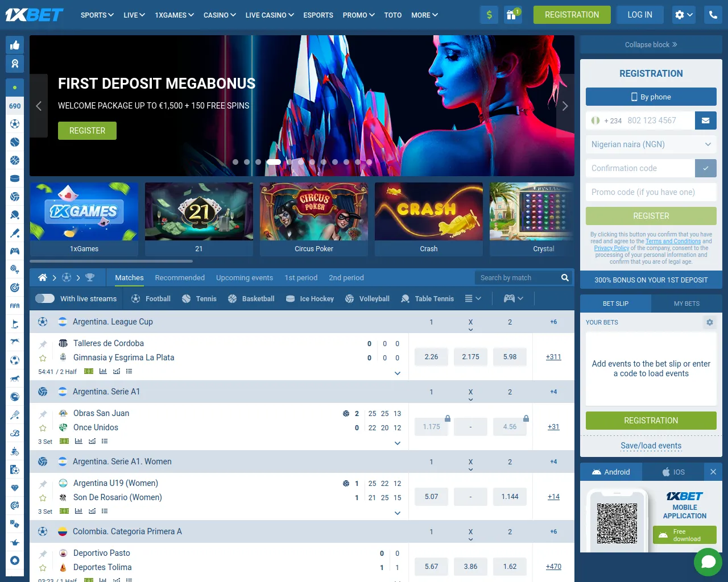Open the thumbs-up recommended icon in sidebar
The height and width of the screenshot is (582, 728).
15,45
